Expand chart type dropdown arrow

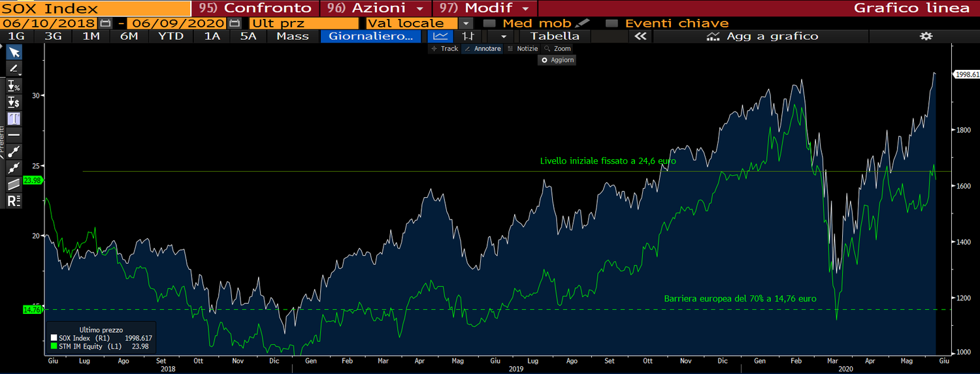[503, 36]
